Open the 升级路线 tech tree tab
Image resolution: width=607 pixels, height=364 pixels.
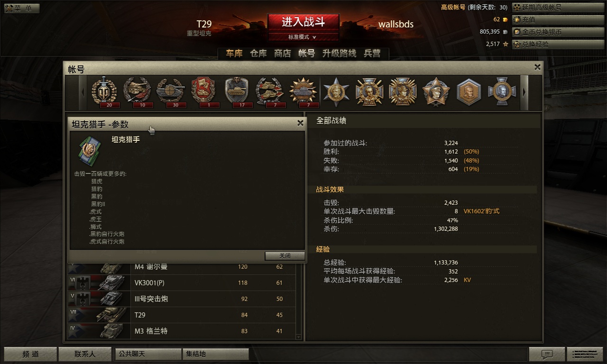[339, 54]
